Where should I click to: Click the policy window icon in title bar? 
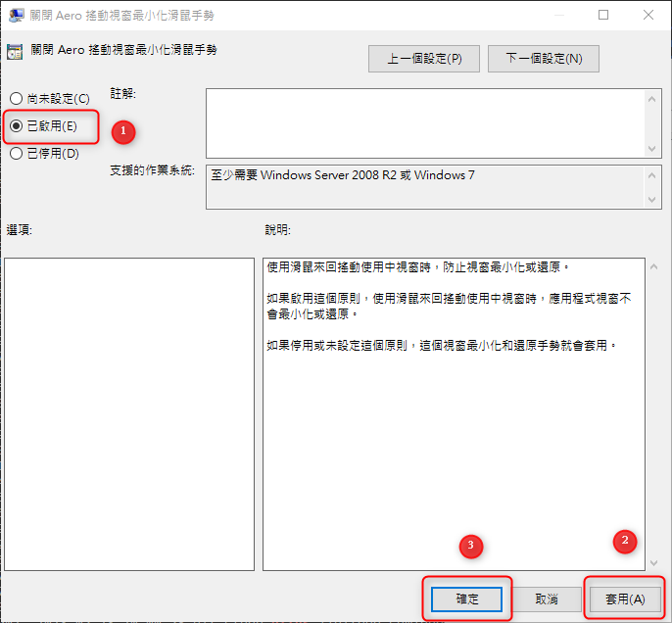[16, 16]
